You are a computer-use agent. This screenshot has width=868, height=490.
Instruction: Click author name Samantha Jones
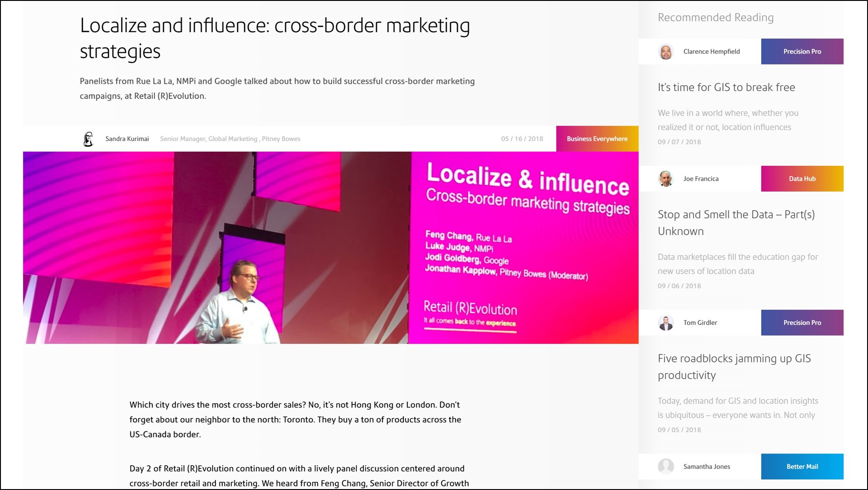[x=707, y=467]
